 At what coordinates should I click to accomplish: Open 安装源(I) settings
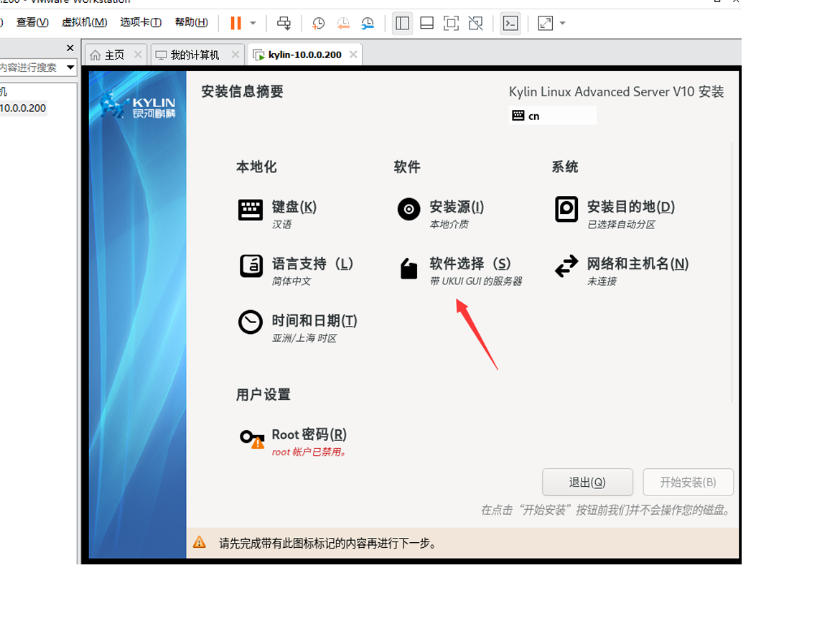[457, 207]
